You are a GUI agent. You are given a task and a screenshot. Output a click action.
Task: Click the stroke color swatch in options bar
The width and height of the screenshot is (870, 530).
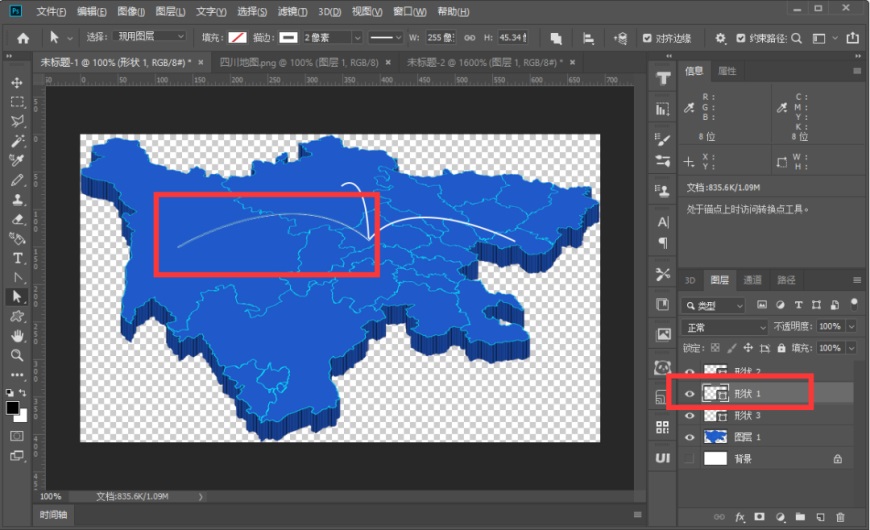tap(289, 38)
